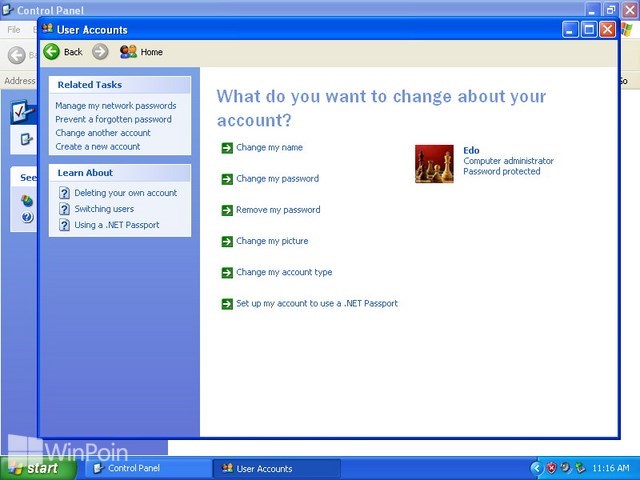
Task: Restore down the Control Panel window
Action: 611,10
